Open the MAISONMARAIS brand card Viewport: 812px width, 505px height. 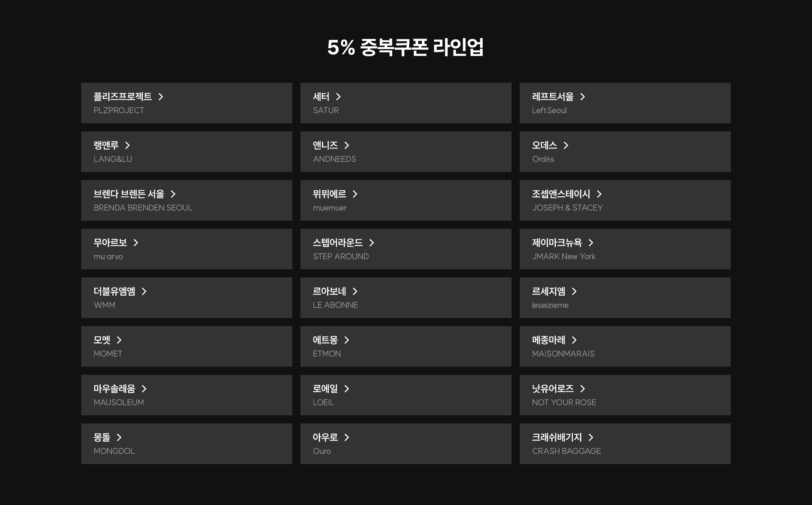[x=625, y=346]
